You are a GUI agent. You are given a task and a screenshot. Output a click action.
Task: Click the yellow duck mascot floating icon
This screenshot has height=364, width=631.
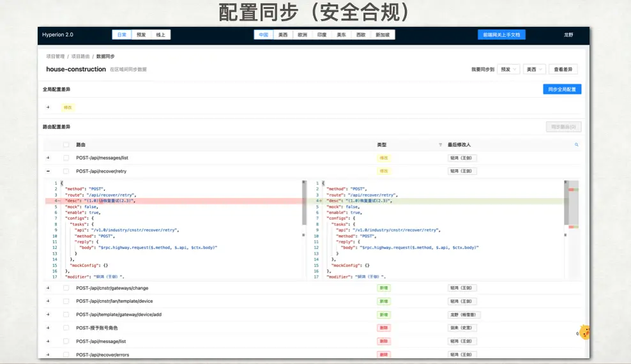click(x=585, y=333)
